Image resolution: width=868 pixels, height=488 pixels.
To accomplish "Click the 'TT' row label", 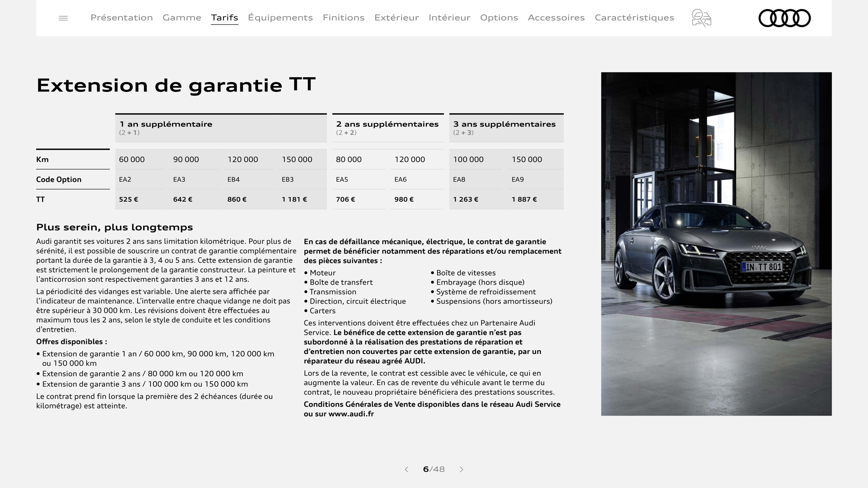I will click(x=40, y=199).
